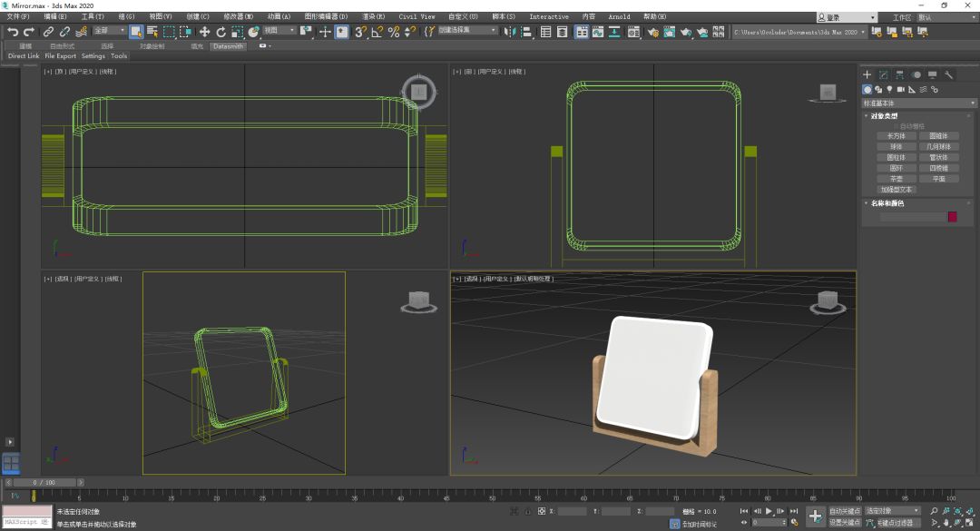
Task: Click the Undo arrow in the toolbar
Action: click(13, 32)
